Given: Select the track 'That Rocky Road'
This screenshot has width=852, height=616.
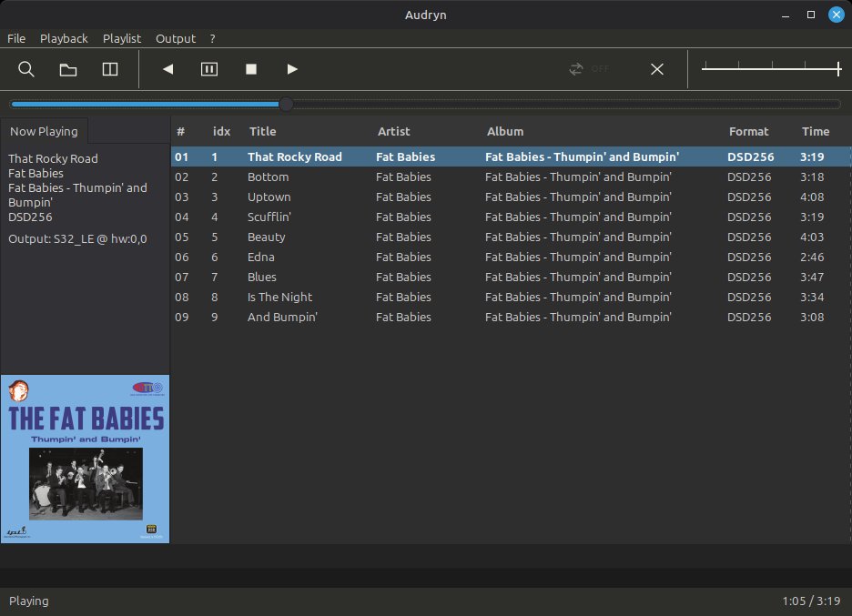Looking at the screenshot, I should (511, 157).
